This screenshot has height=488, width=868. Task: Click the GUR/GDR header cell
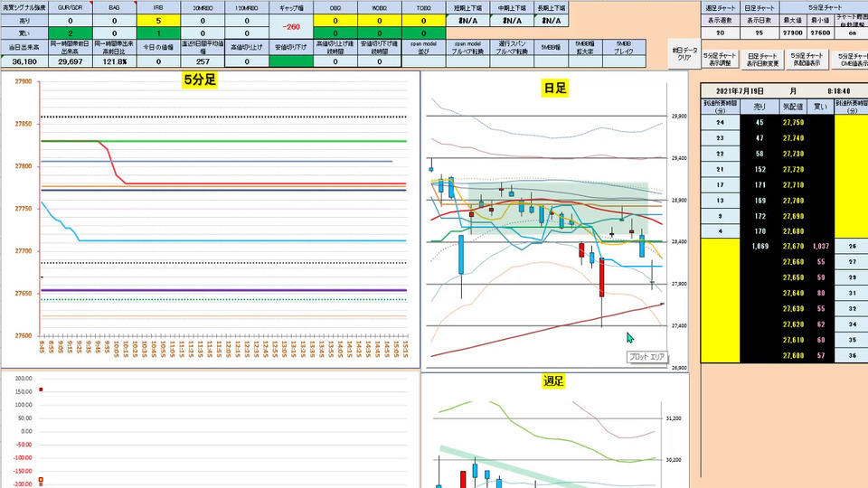coord(71,8)
